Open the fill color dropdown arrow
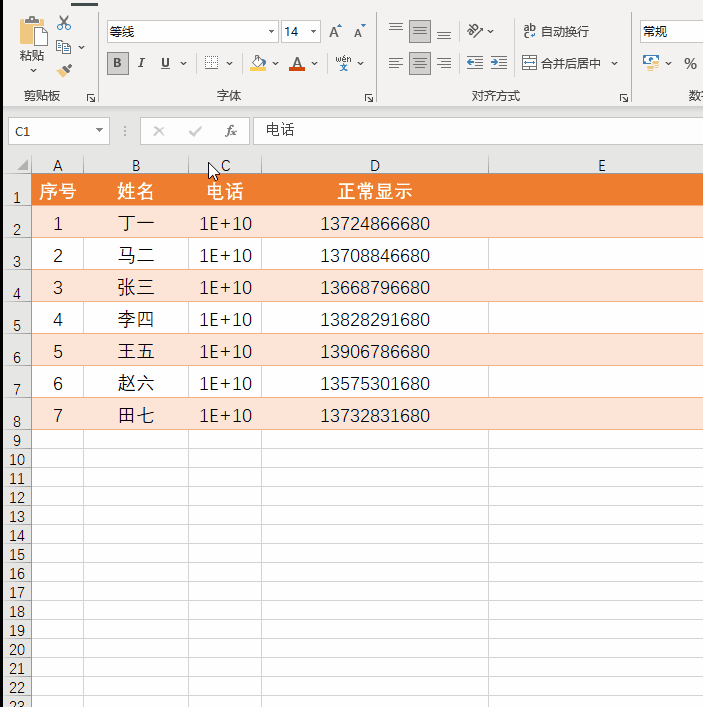 [x=275, y=63]
